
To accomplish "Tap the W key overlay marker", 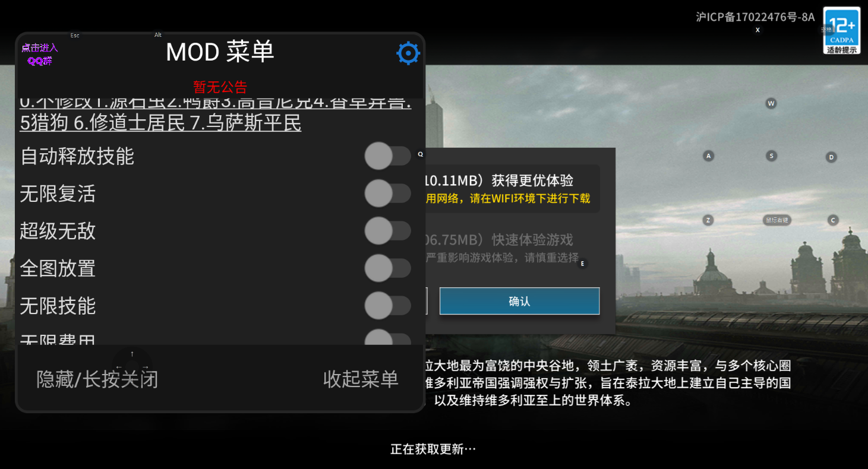I will tap(771, 103).
